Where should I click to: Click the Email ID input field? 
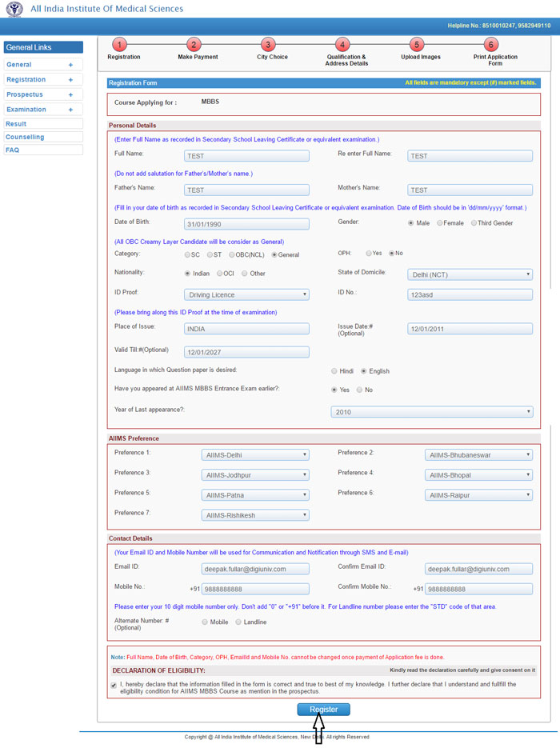point(255,569)
